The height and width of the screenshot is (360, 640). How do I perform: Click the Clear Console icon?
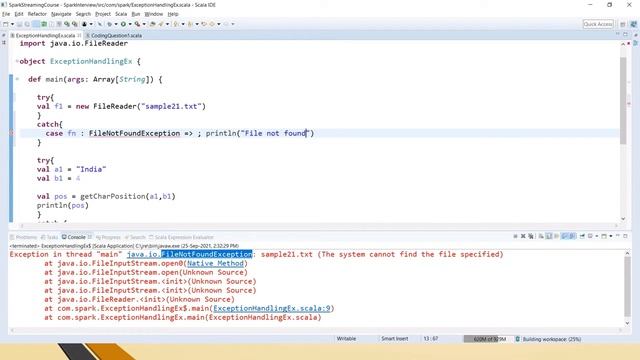[x=541, y=236]
